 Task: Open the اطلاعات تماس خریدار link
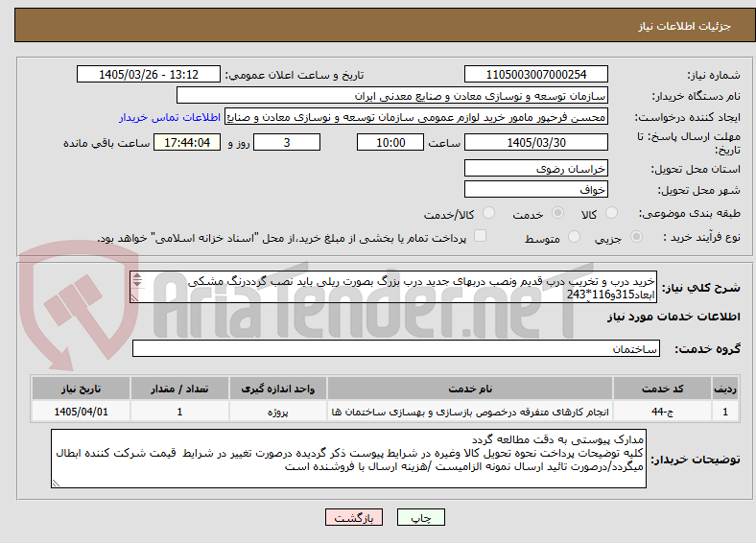pos(170,117)
